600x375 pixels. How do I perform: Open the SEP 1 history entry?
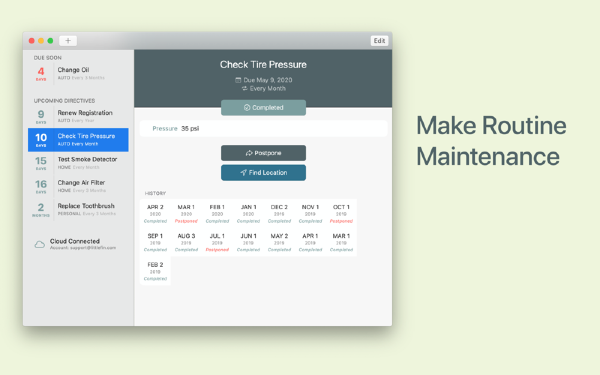[x=155, y=242]
